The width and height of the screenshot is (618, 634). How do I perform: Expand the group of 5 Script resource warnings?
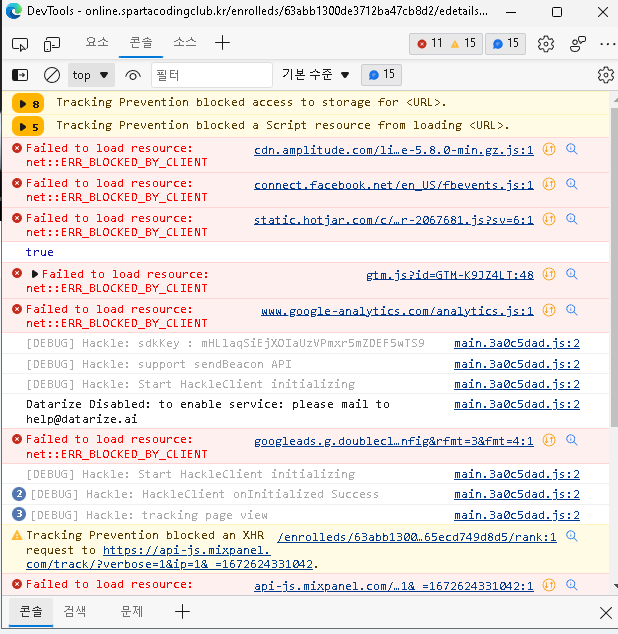pos(28,127)
